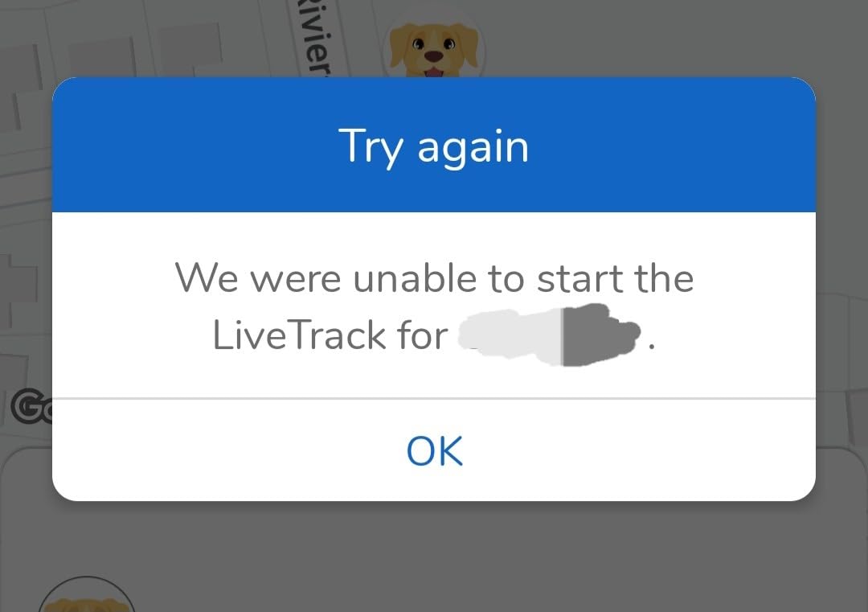Click the "We were unable to start the" text line
Screen dimensions: 868x612
[434, 277]
